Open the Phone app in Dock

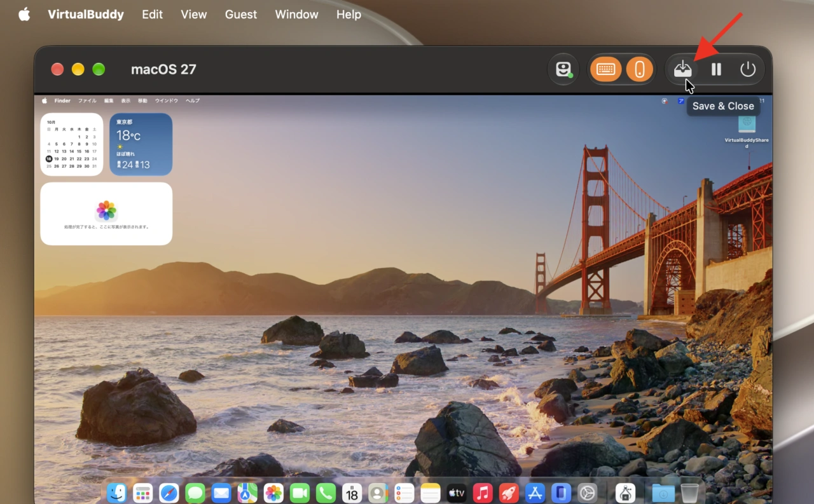pos(326,493)
